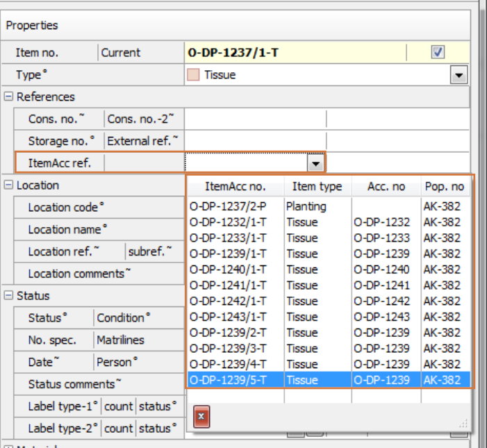Screen dimensions: 487x448
Task: Select row O-DP-1239/3-T
Action: point(329,349)
